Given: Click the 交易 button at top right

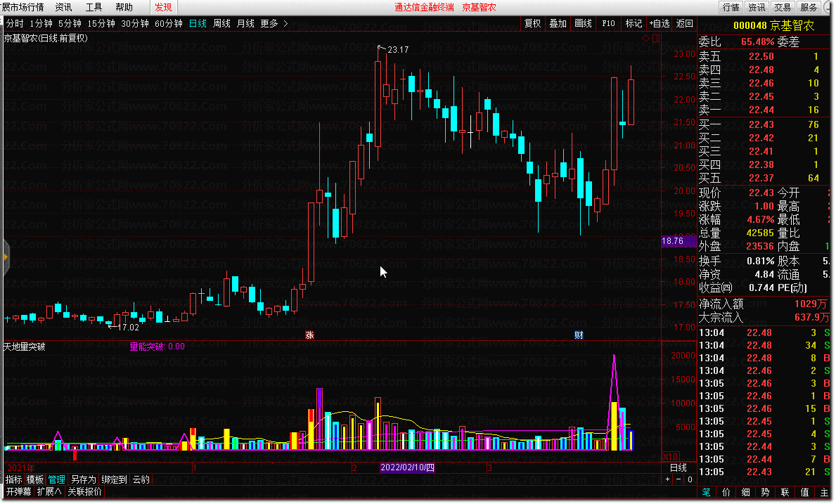Looking at the screenshot, I should (x=783, y=8).
